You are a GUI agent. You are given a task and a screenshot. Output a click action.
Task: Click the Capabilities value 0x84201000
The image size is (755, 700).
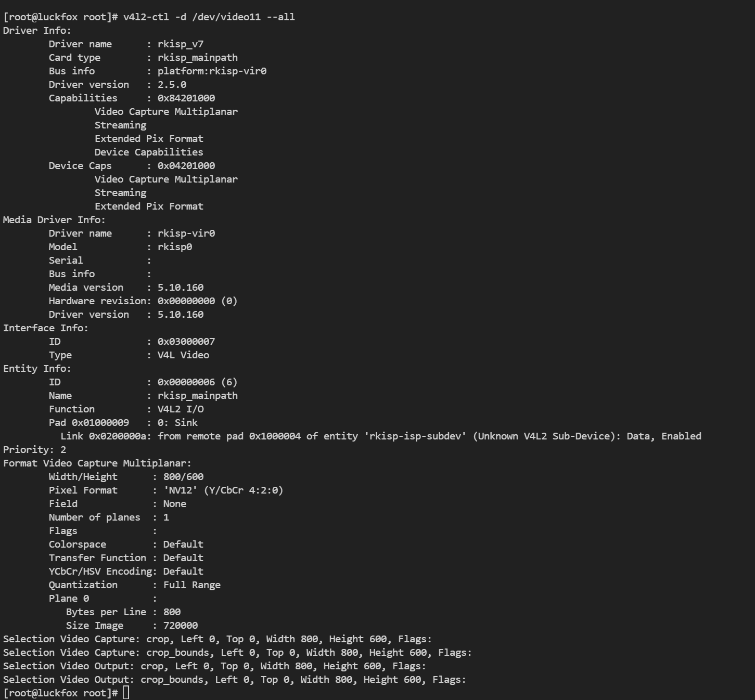[x=186, y=98]
